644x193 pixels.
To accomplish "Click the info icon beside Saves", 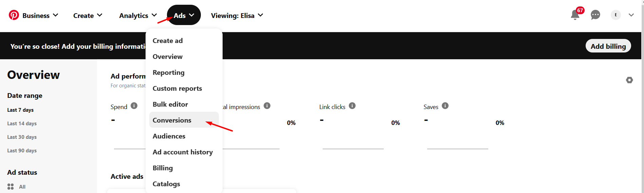I will pos(445,106).
